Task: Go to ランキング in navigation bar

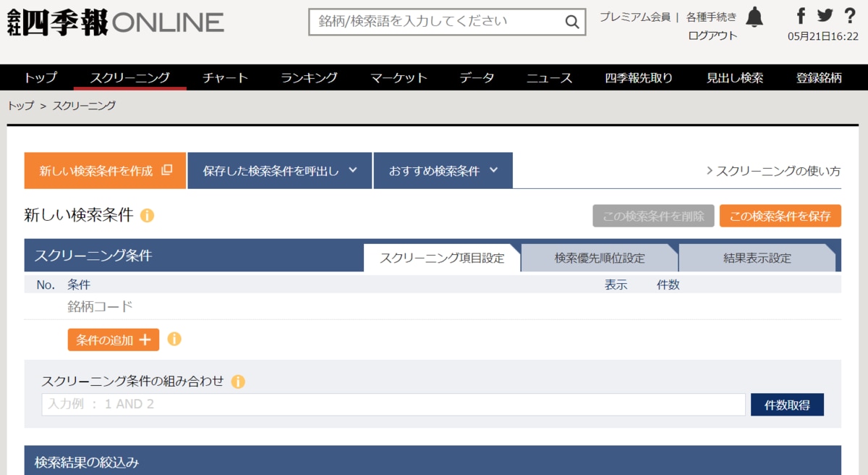Action: coord(309,78)
